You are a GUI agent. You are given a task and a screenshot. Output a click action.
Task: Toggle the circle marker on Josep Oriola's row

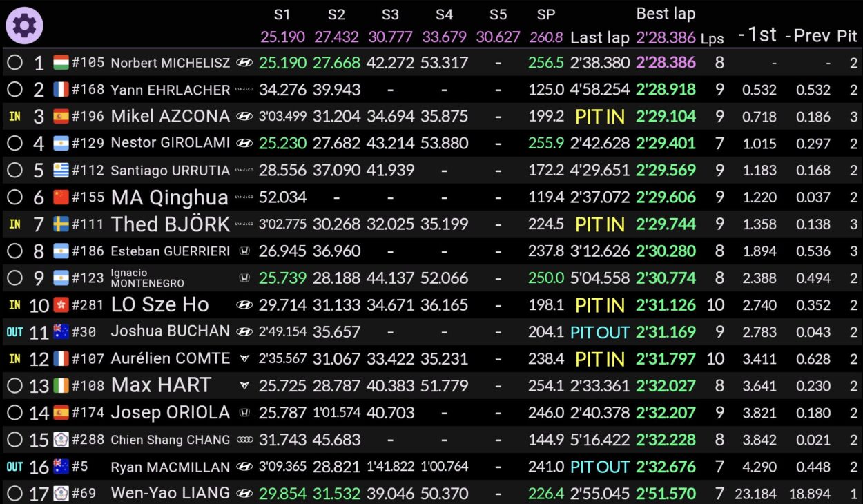point(14,413)
